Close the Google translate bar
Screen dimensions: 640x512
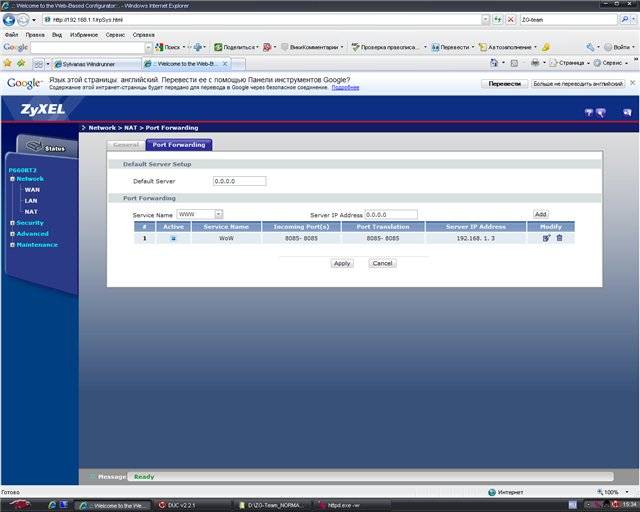pos(630,84)
